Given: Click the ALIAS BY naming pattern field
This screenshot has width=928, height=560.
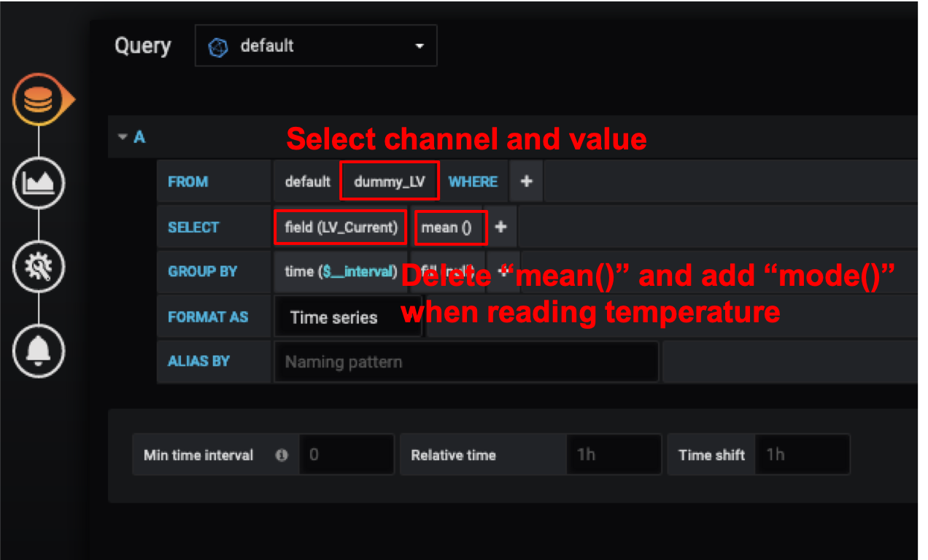Looking at the screenshot, I should point(467,362).
